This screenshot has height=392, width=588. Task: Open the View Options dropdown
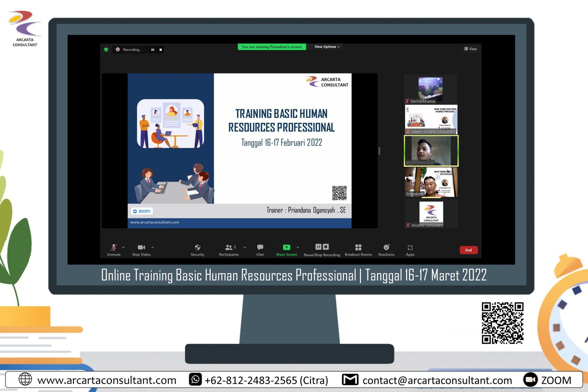tap(327, 47)
